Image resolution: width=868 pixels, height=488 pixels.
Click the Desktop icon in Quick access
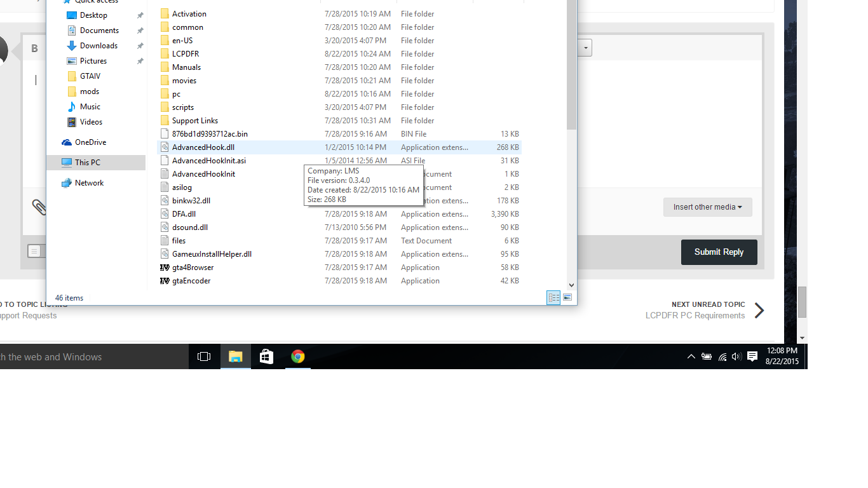(x=72, y=15)
